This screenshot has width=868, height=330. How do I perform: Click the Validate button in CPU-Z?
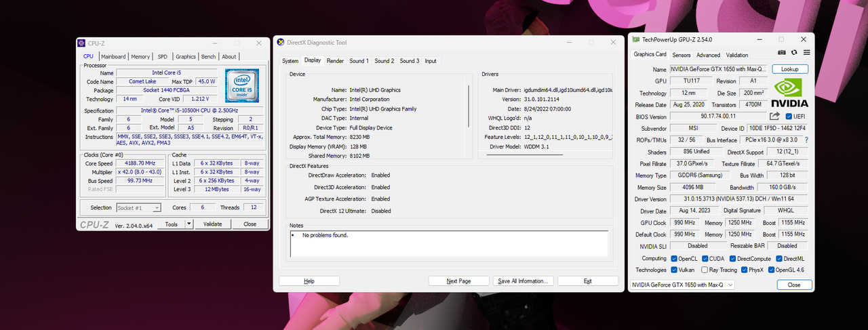point(213,224)
